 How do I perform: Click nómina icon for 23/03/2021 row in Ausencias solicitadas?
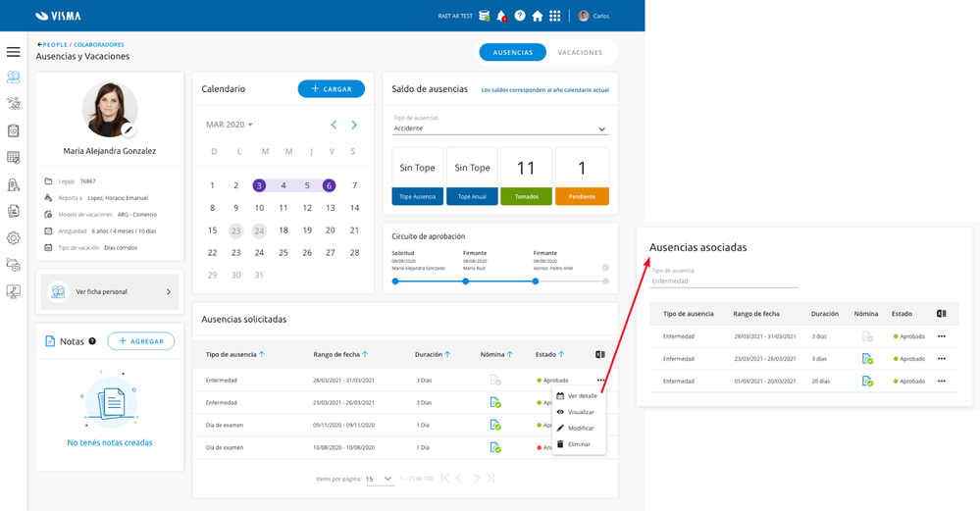(x=495, y=403)
